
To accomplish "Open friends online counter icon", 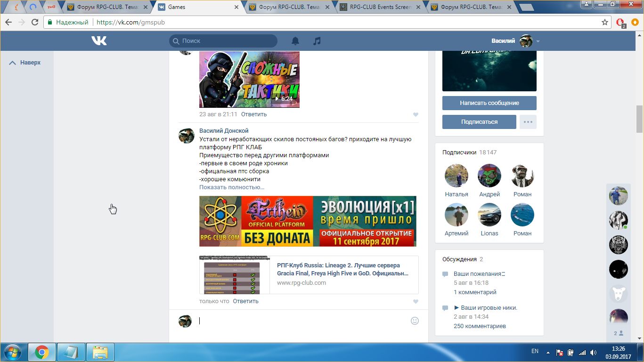I will (618, 333).
